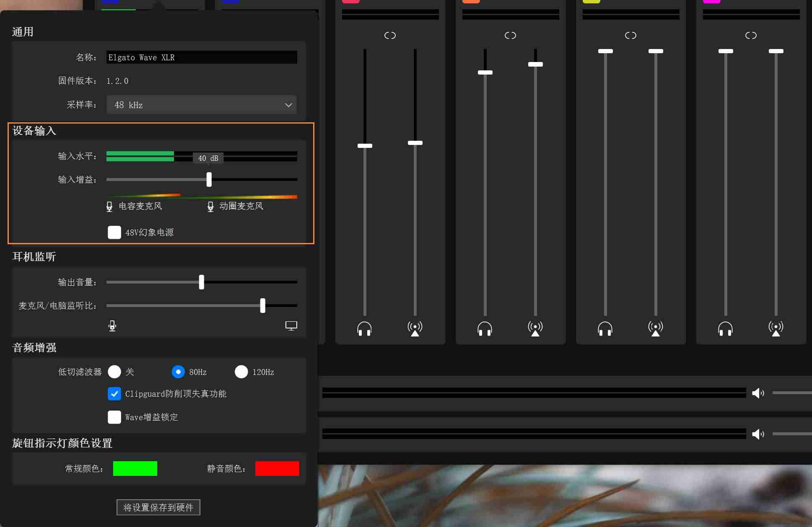Click monitor fader handle on magenta channel

coord(726,51)
